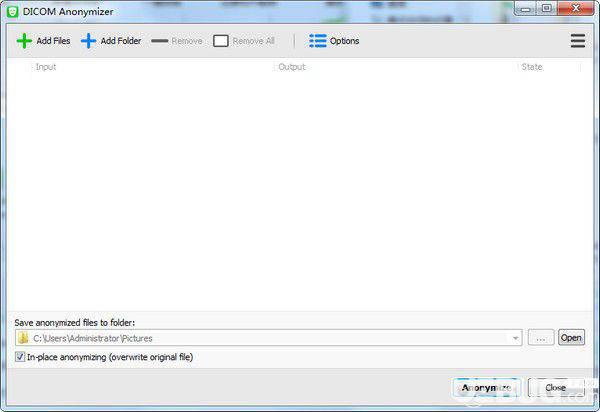This screenshot has height=412, width=600.
Task: Click the State column header
Action: pyautogui.click(x=532, y=67)
